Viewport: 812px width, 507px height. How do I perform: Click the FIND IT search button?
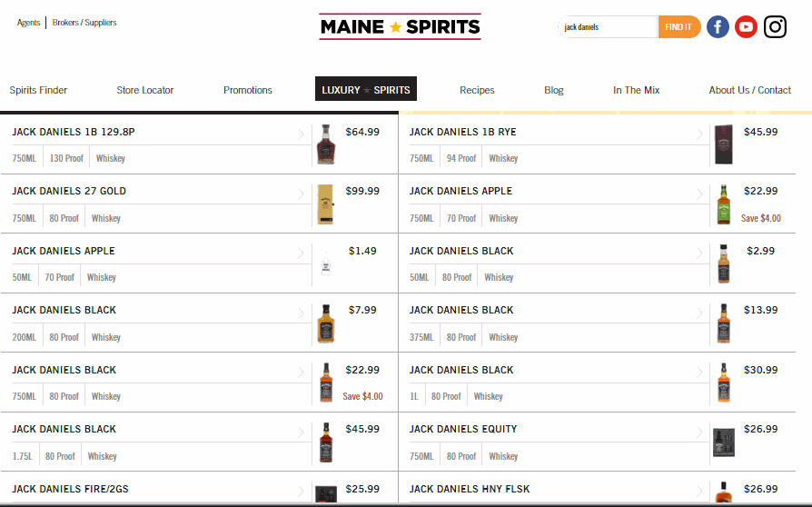[x=678, y=27]
